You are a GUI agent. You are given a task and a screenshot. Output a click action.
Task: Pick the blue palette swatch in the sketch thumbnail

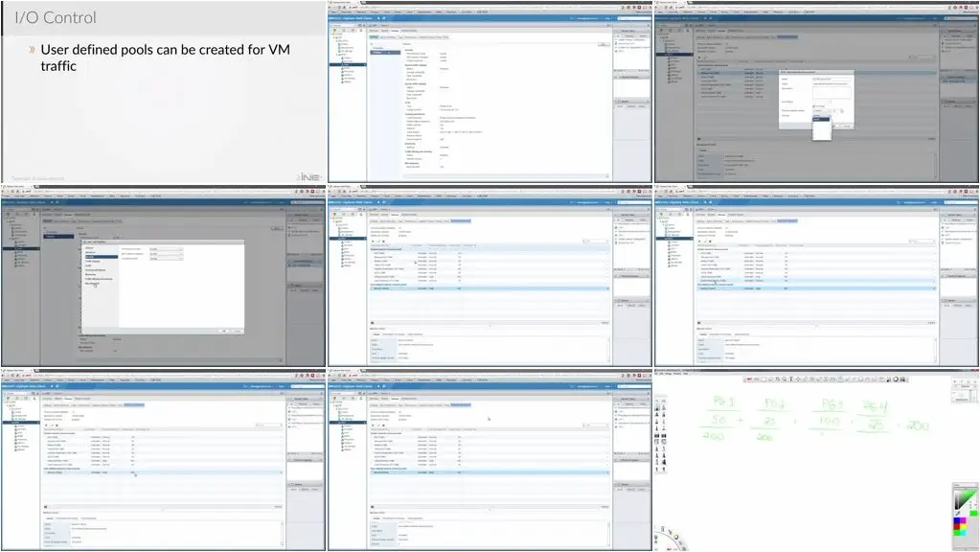click(x=958, y=520)
